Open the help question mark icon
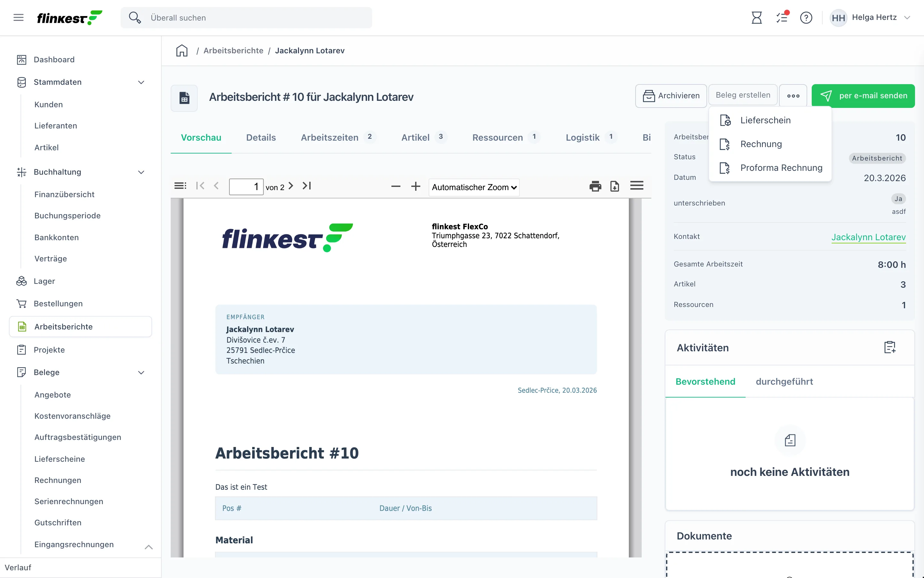Image resolution: width=924 pixels, height=578 pixels. [806, 18]
